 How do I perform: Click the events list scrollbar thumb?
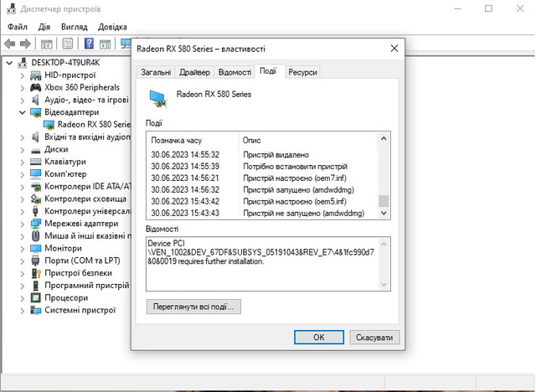tap(384, 201)
